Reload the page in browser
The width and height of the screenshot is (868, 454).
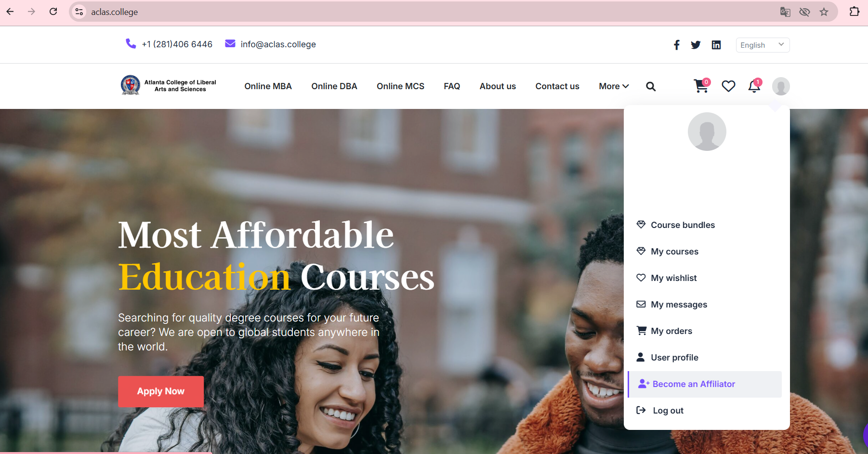53,12
